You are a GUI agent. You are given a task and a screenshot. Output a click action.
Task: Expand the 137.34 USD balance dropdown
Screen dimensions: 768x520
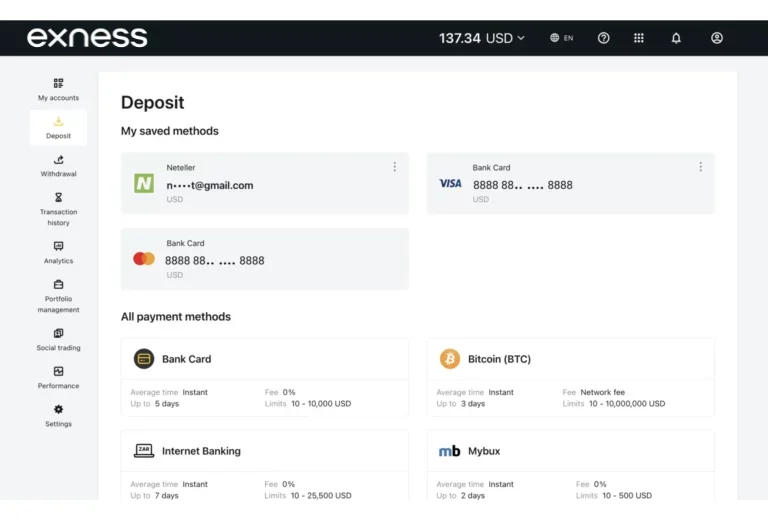pos(482,38)
